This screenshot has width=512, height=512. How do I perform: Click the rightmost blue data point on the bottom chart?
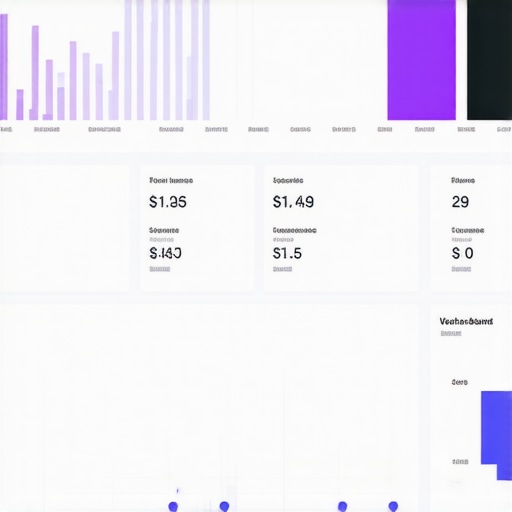(x=393, y=506)
